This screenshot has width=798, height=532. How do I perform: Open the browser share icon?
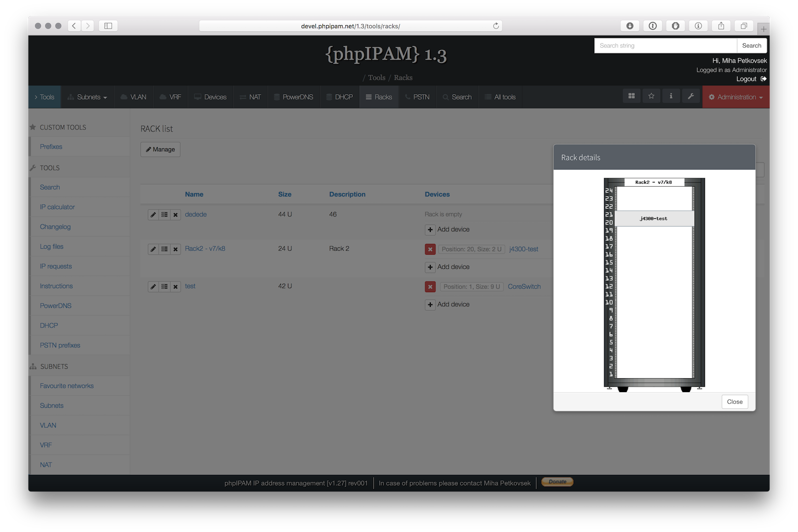721,26
